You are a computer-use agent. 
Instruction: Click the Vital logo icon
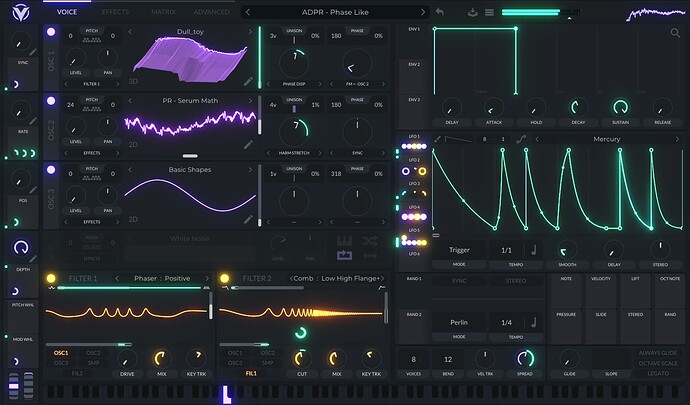click(21, 13)
